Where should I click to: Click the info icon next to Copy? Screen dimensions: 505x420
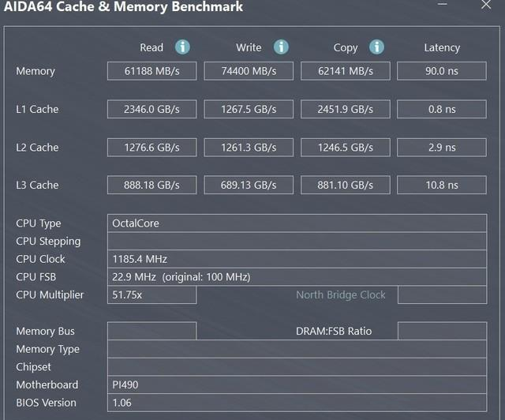click(376, 47)
